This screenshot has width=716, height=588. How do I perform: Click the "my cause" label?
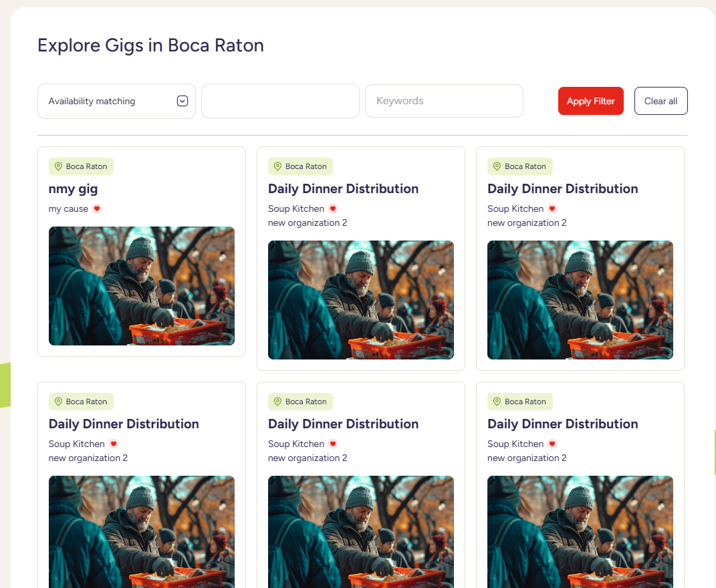click(68, 209)
